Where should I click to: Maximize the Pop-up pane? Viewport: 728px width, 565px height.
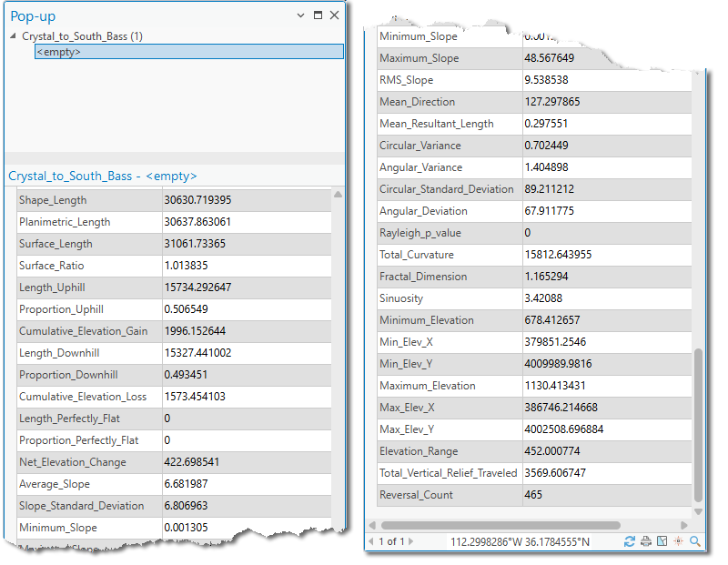(x=318, y=15)
